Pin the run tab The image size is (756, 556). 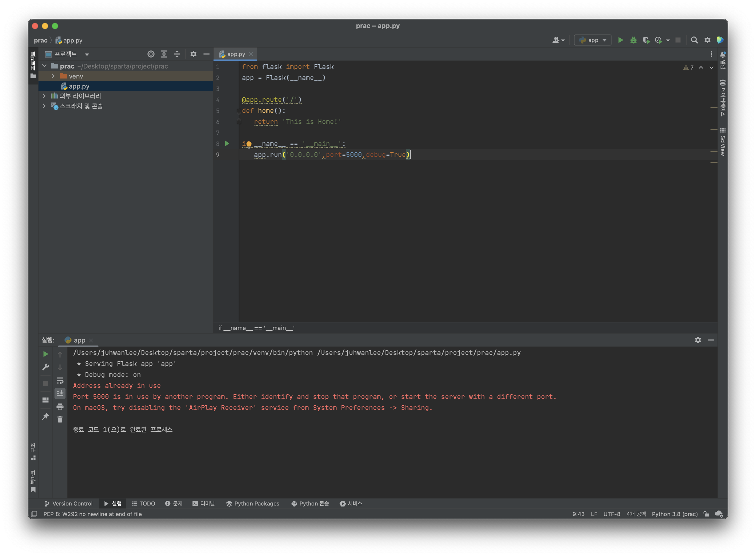tap(45, 416)
